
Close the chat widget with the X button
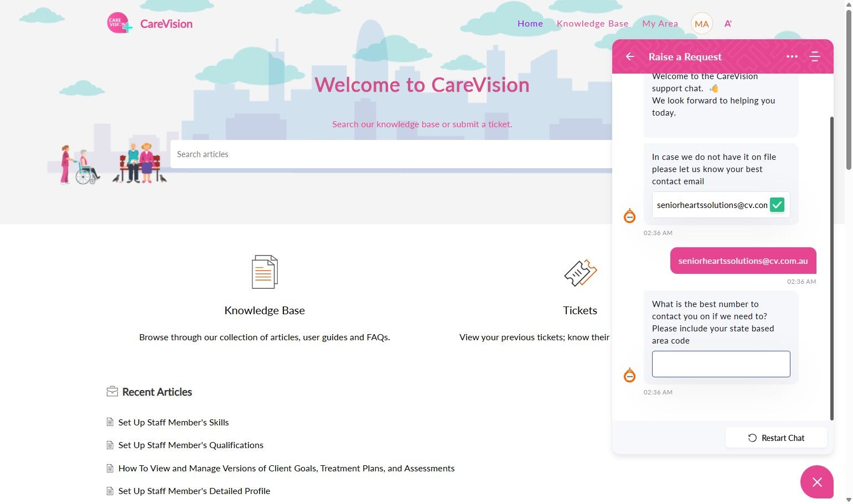click(817, 482)
